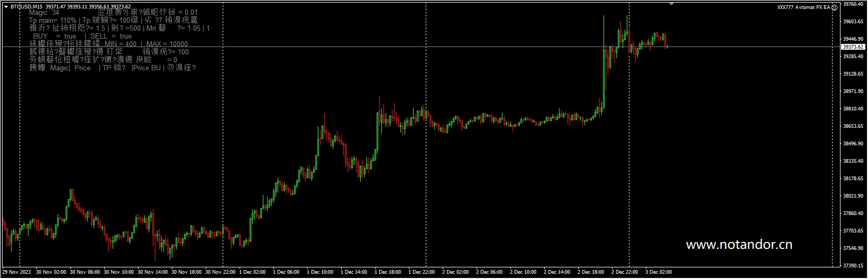Viewport: 868px width, 279px height.
Task: Click the 'SELL = true' comment text
Action: (111, 36)
